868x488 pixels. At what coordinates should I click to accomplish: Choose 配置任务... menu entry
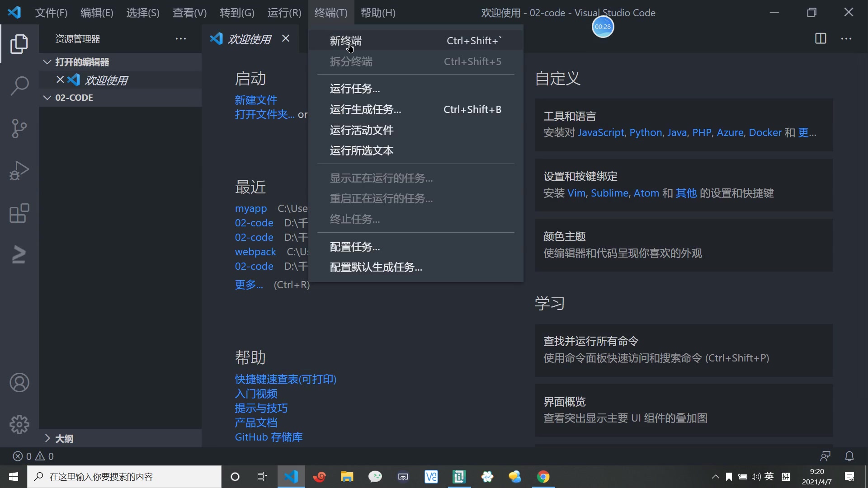[x=416, y=247]
